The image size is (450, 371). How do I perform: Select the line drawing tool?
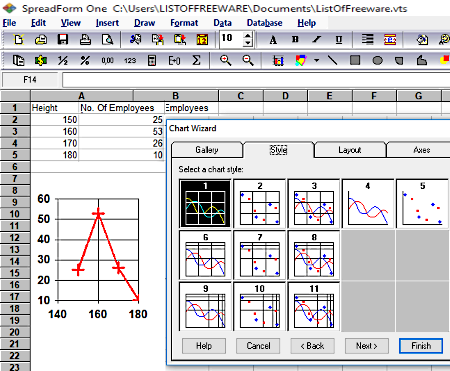pyautogui.click(x=332, y=61)
